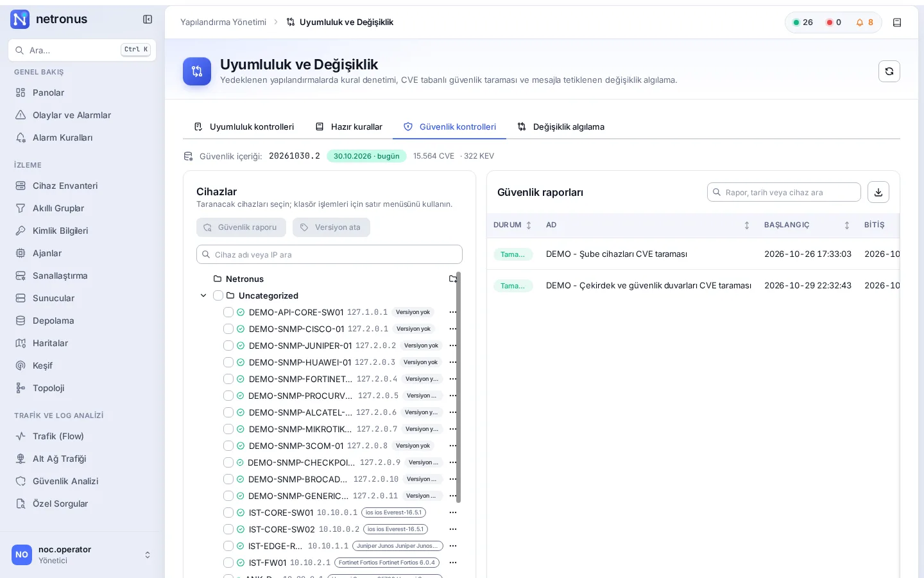Select the DEMO-SNMP-HUAWEI-01 checkbox
Viewport: 924px width, 578px height.
pos(228,362)
